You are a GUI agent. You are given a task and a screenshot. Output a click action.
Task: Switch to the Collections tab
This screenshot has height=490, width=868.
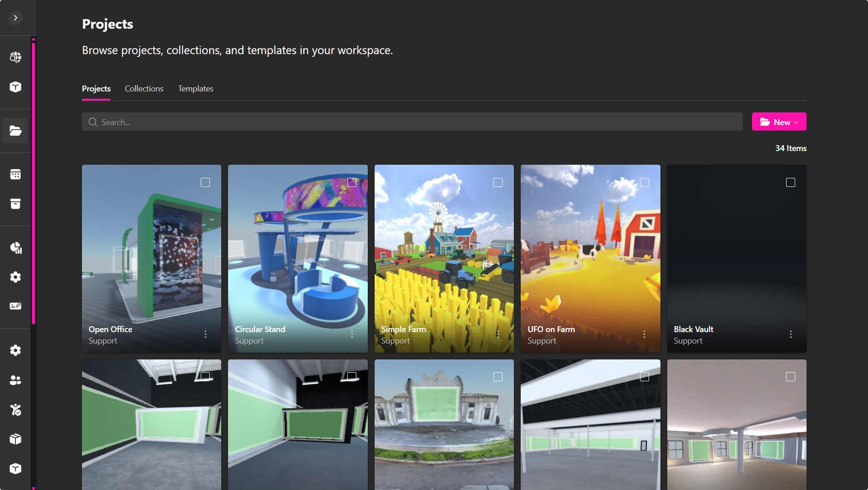144,89
